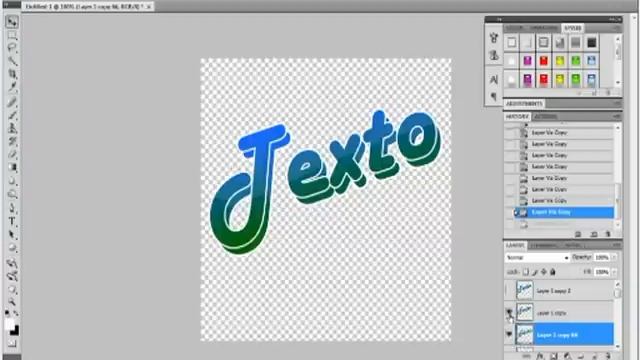Toggle history brush source on highlighted state

510,212
